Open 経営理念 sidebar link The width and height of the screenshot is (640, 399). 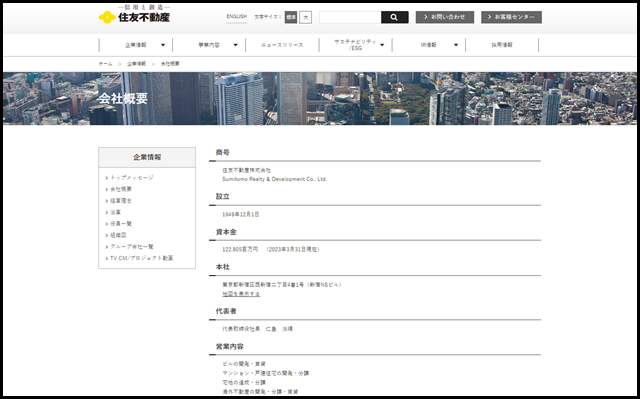121,201
